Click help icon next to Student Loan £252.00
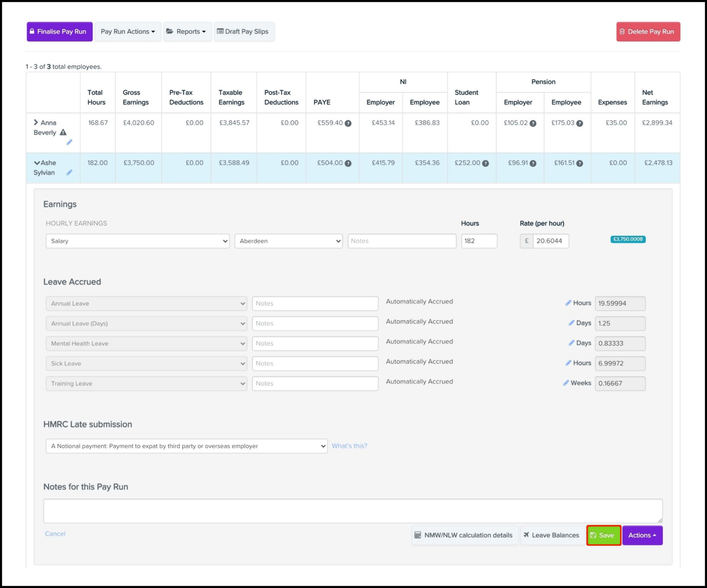707x588 pixels. tap(486, 164)
